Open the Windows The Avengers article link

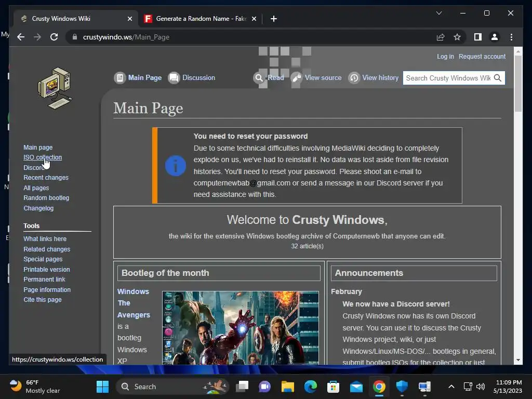point(134,303)
